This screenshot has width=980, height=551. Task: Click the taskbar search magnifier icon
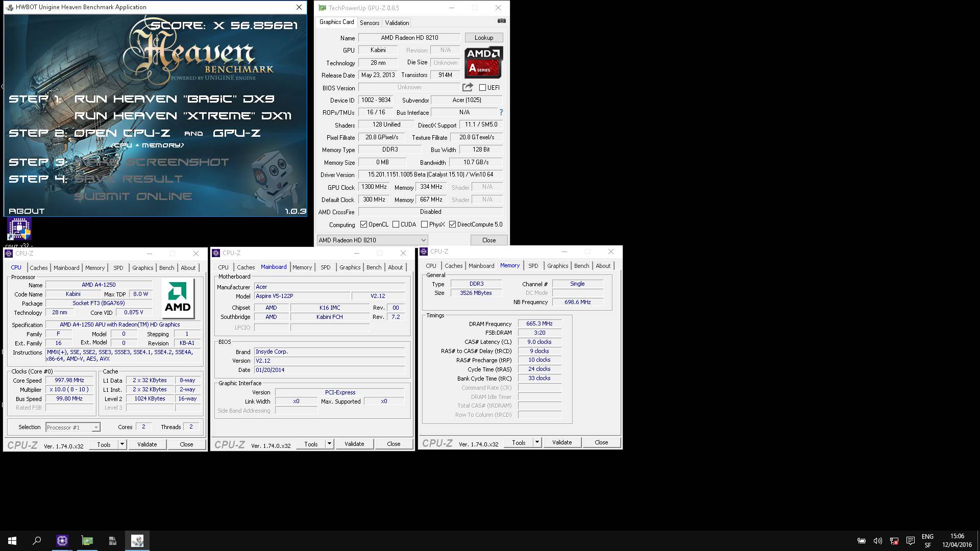[37, 541]
